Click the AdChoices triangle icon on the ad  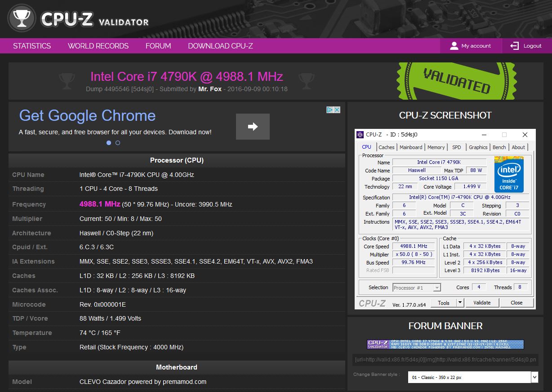tap(329, 110)
